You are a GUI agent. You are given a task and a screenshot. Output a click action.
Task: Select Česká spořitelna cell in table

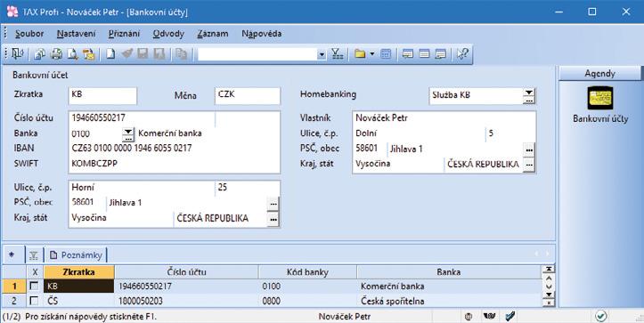coord(449,301)
